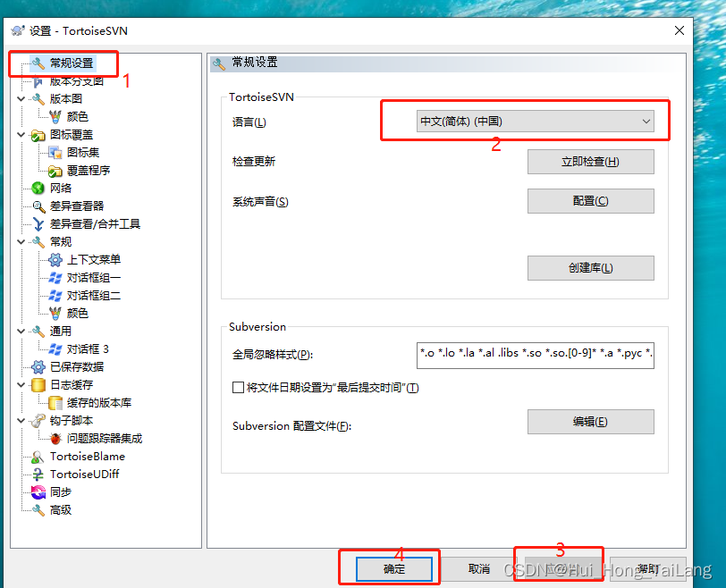Screen dimensions: 726x588
Task: Click the TortoiseUDiff icon
Action: pyautogui.click(x=38, y=475)
